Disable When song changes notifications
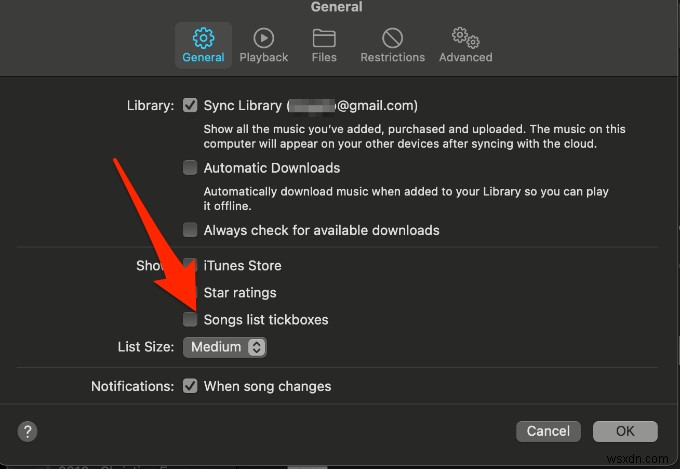The height and width of the screenshot is (469, 680). [x=190, y=386]
